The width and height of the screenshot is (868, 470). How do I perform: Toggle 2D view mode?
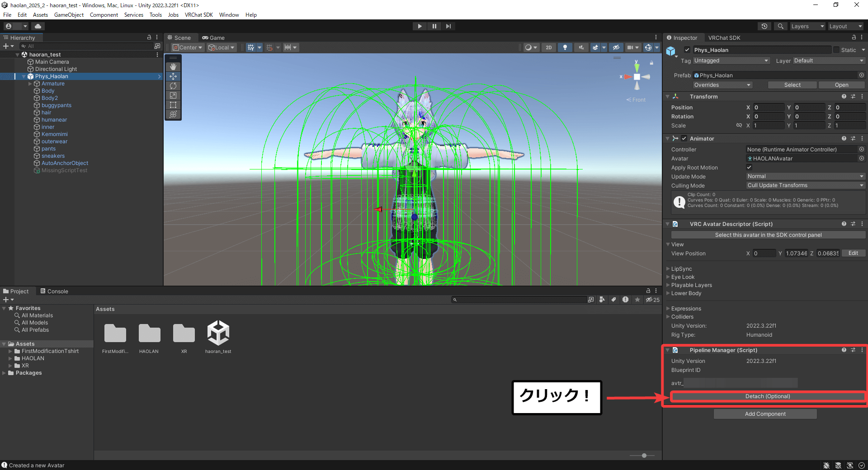[548, 47]
